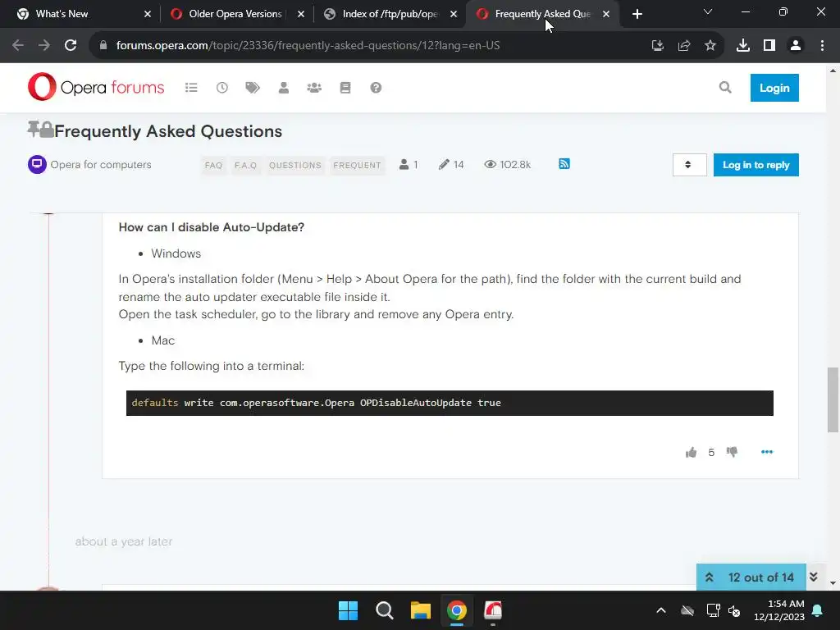The image size is (840, 630).
Task: Click the 12 out of 14 pagination indicator
Action: pyautogui.click(x=760, y=577)
